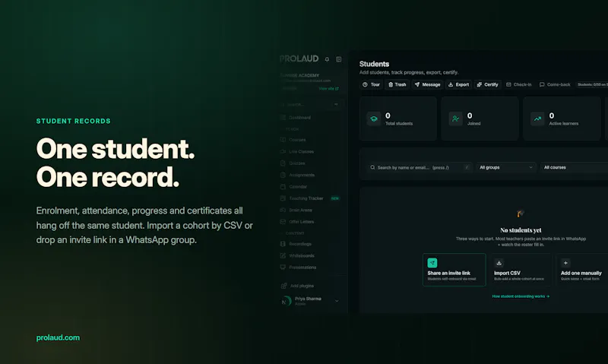This screenshot has width=608, height=364.
Task: Click the Dashboard sidebar icon
Action: point(283,118)
